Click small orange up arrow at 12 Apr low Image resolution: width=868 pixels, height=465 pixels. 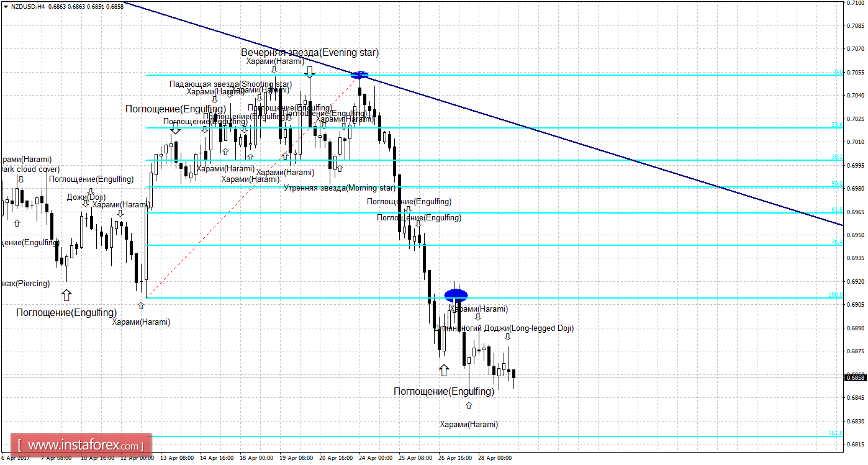(141, 305)
